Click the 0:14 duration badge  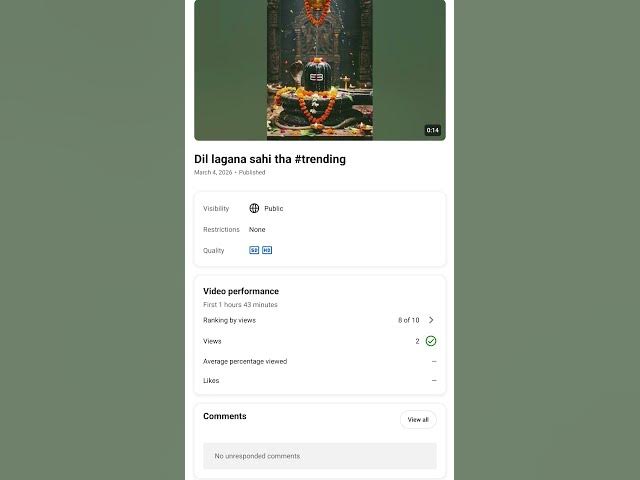pos(432,130)
